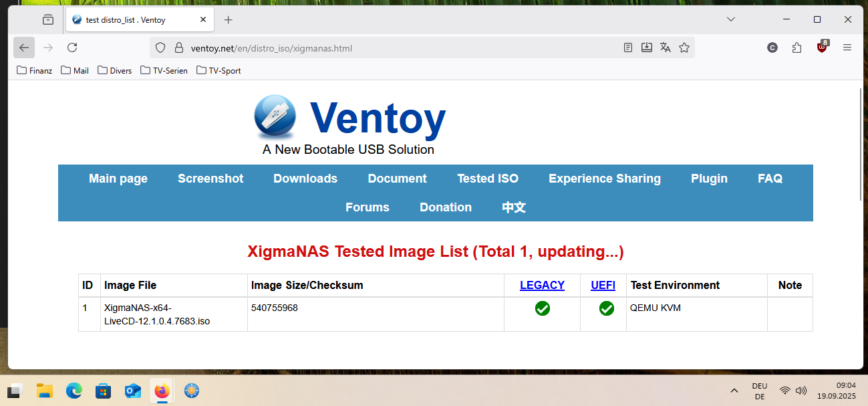Viewport: 868px width, 406px height.
Task: Open the FAQ menu item
Action: 770,179
